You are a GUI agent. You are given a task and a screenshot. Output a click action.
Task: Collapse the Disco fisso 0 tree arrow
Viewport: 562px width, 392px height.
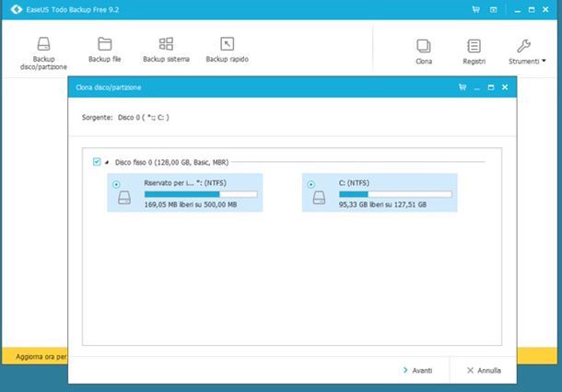click(107, 162)
